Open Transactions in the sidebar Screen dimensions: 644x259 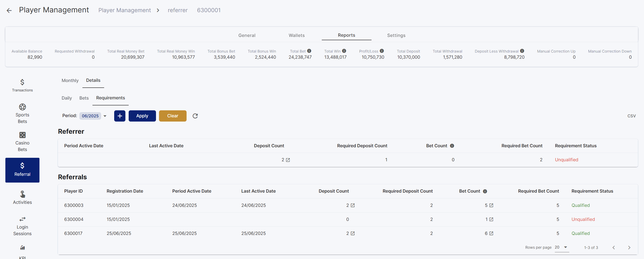click(x=22, y=85)
